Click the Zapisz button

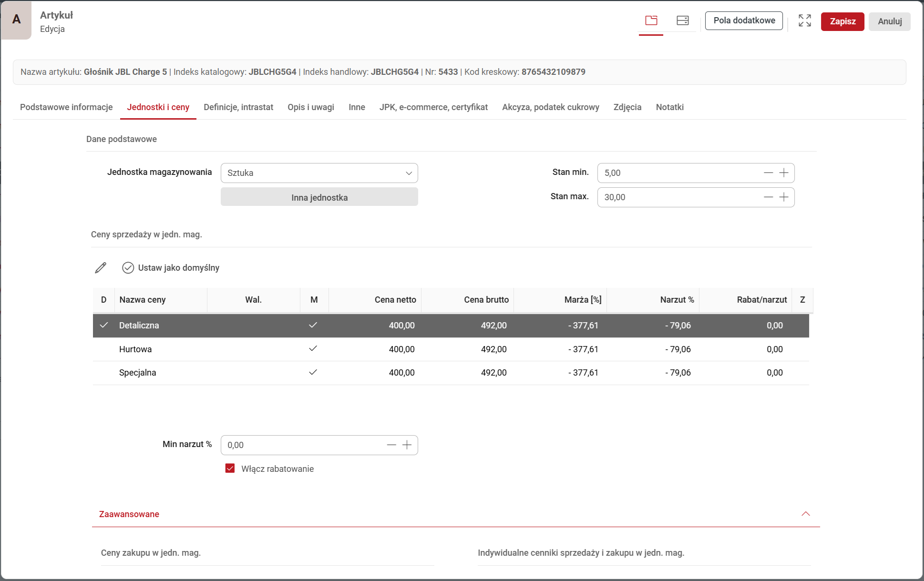[x=842, y=21]
